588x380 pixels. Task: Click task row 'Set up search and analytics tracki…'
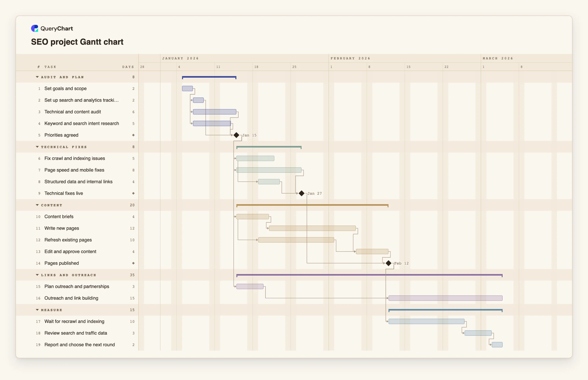(77, 100)
